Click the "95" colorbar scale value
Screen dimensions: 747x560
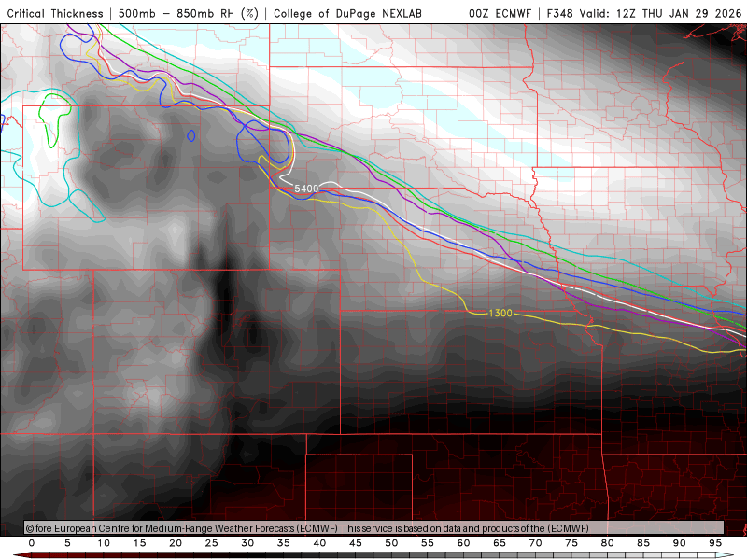coord(715,543)
